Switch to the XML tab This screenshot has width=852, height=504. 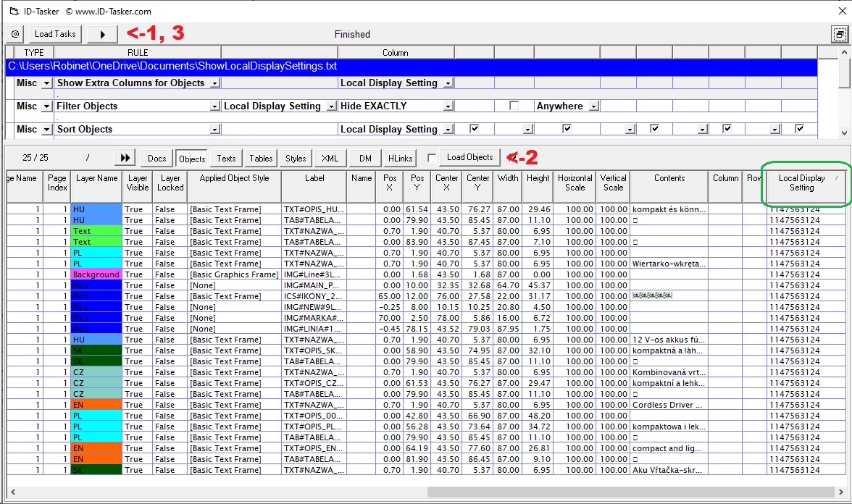click(330, 159)
